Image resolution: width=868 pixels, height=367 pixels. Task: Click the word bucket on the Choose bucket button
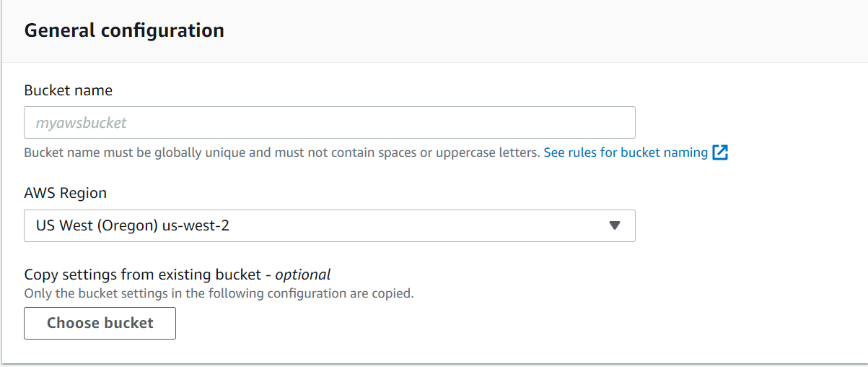pyautogui.click(x=130, y=323)
